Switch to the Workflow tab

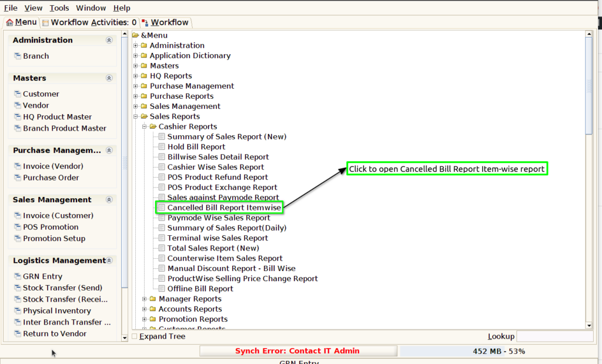tap(165, 22)
